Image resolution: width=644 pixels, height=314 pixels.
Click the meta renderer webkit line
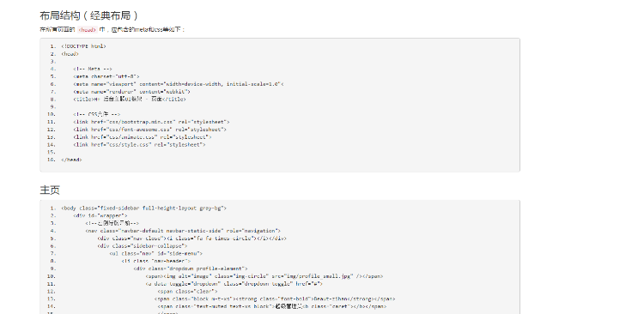(x=131, y=92)
